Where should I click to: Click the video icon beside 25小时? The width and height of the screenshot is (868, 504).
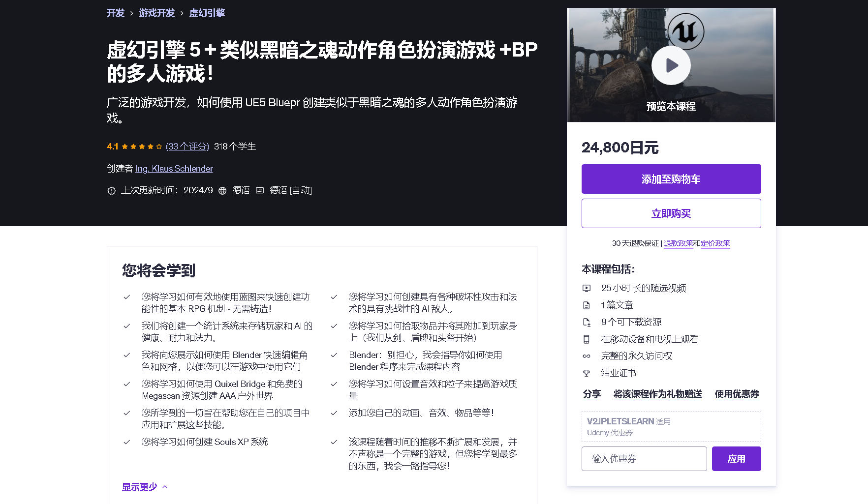tap(587, 288)
